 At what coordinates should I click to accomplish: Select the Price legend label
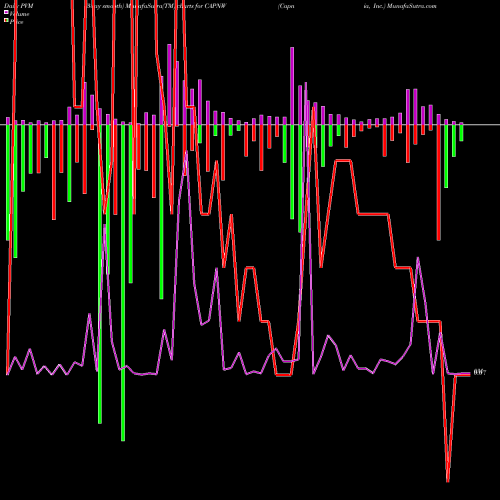coord(16,22)
